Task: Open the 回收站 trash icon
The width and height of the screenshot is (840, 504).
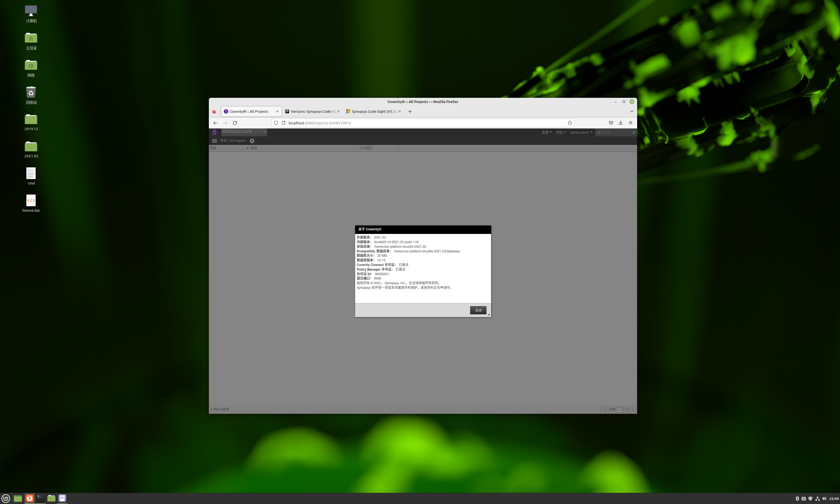Action: 31,95
